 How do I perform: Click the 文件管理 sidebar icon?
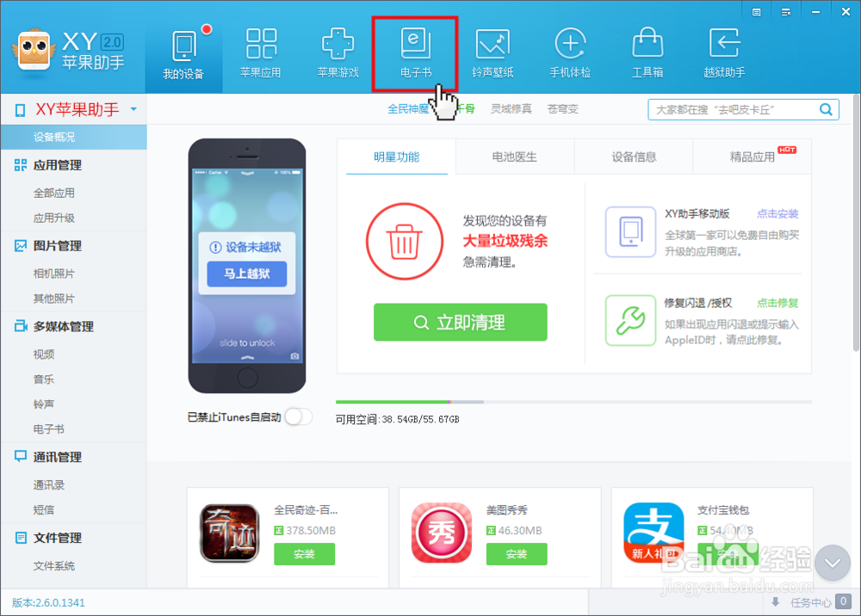(x=21, y=538)
